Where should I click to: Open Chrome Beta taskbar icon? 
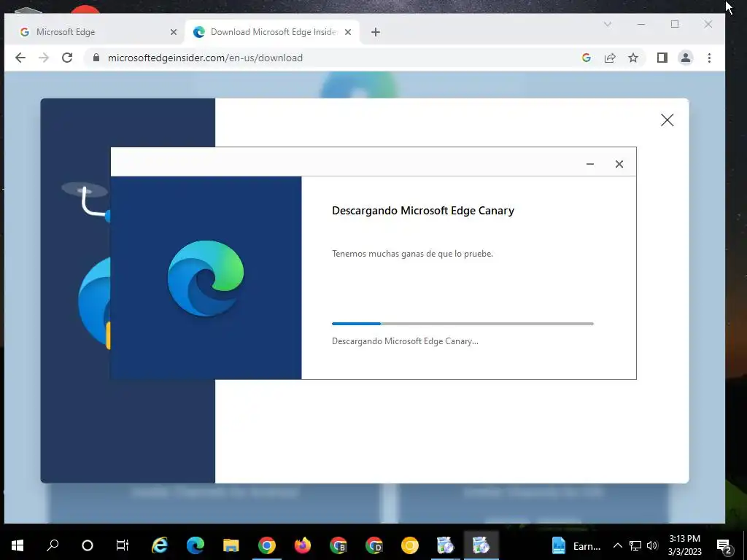[x=338, y=545]
